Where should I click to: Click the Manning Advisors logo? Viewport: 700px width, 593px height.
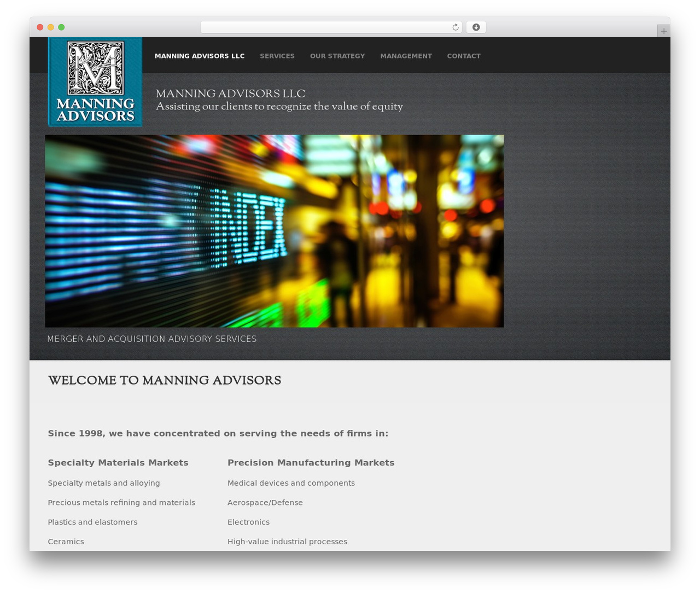pyautogui.click(x=95, y=82)
